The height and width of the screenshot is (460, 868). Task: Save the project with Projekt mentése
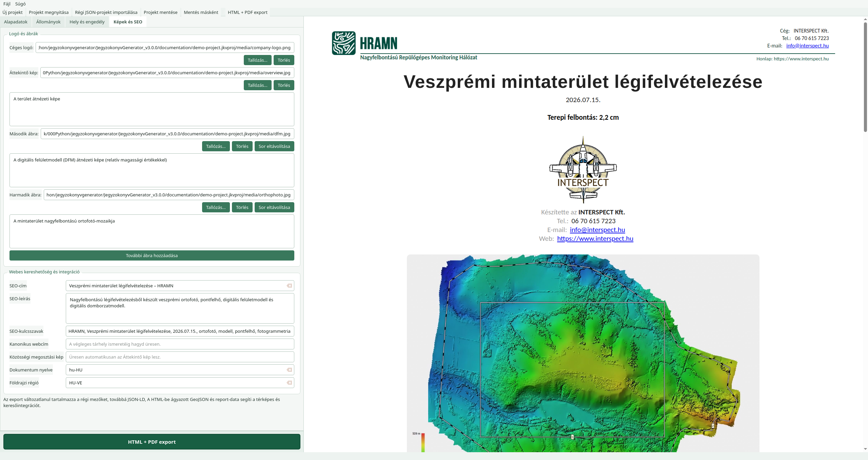(160, 12)
